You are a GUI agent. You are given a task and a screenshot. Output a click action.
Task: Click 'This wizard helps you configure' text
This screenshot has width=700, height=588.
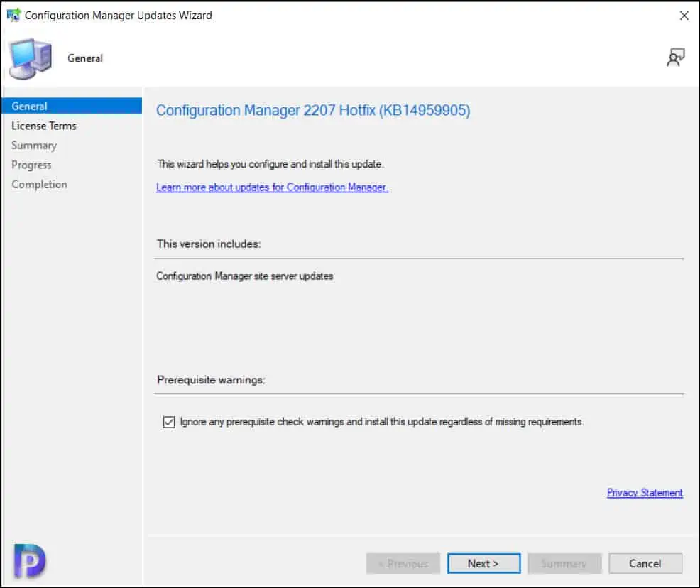point(270,164)
